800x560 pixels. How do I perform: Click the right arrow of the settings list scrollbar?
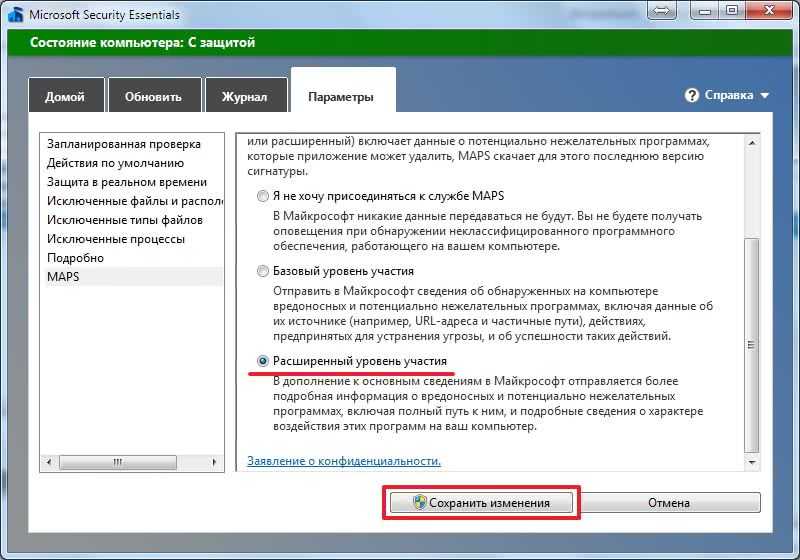(214, 463)
